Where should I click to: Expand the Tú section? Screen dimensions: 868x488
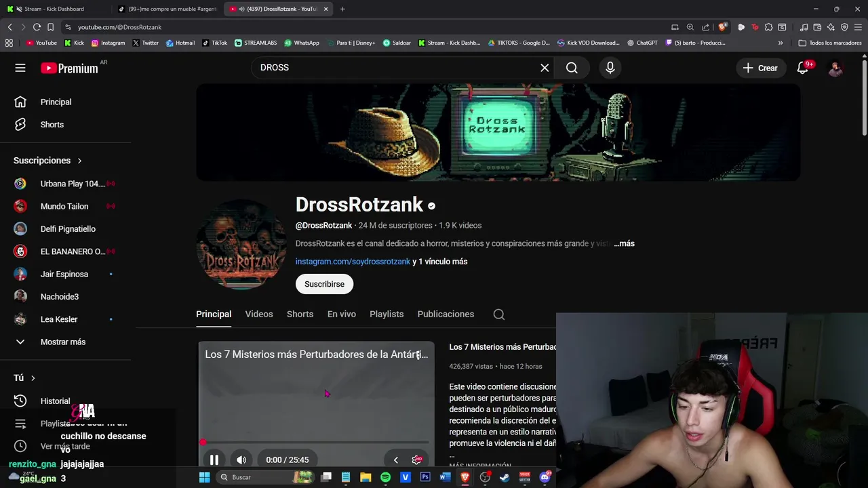pyautogui.click(x=24, y=378)
